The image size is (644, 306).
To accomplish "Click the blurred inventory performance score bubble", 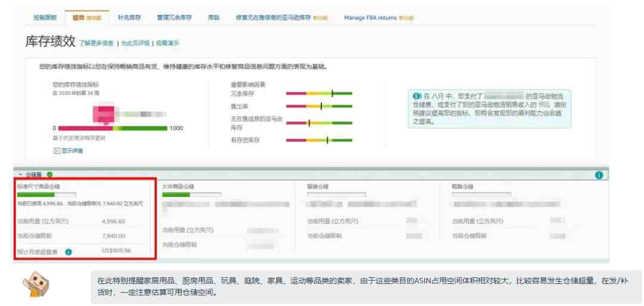I will click(104, 114).
